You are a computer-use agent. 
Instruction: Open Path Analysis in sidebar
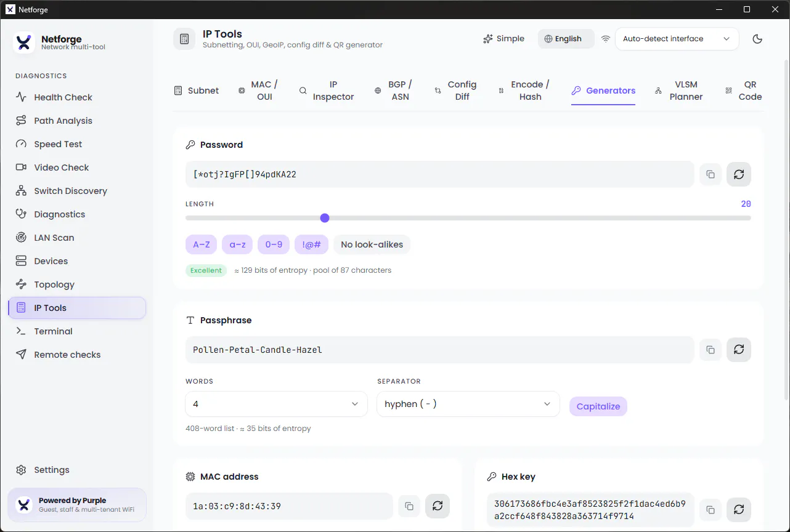click(x=77, y=121)
